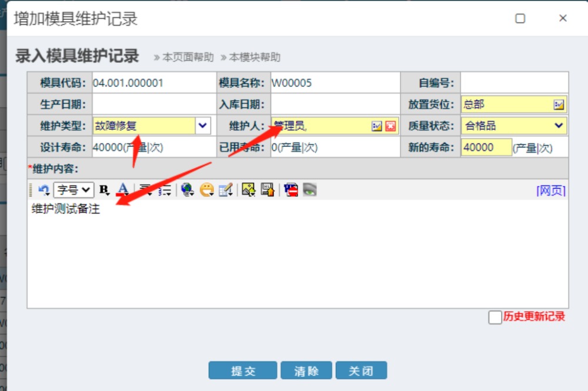Viewport: 588px width, 391px height.
Task: Open the emoticon smiley picker
Action: [x=206, y=189]
